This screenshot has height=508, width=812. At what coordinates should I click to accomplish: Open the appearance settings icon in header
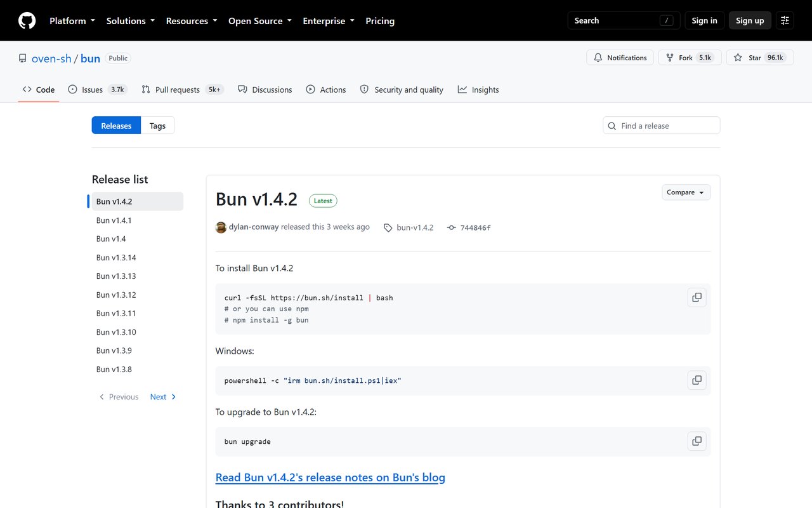pos(785,21)
